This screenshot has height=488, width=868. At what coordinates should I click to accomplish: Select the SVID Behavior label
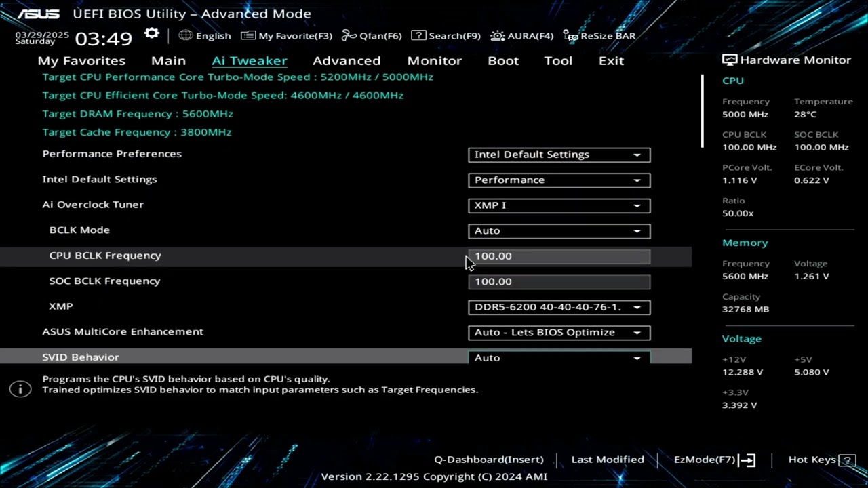(81, 357)
